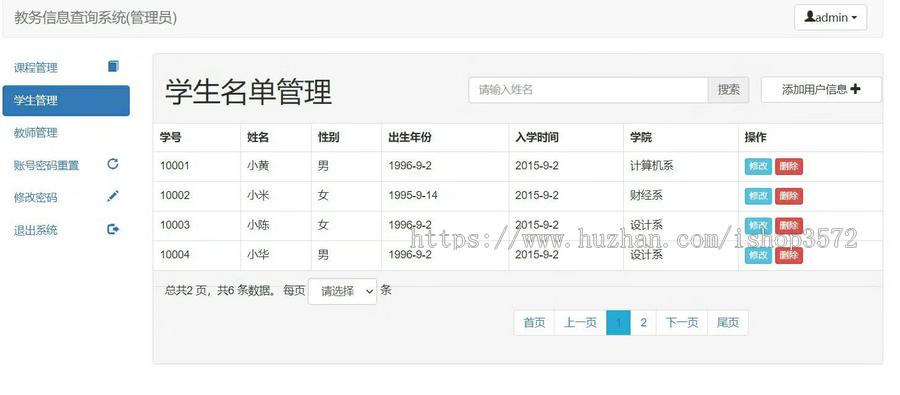Go to page 2 in pagination
The image size is (900, 395).
643,323
